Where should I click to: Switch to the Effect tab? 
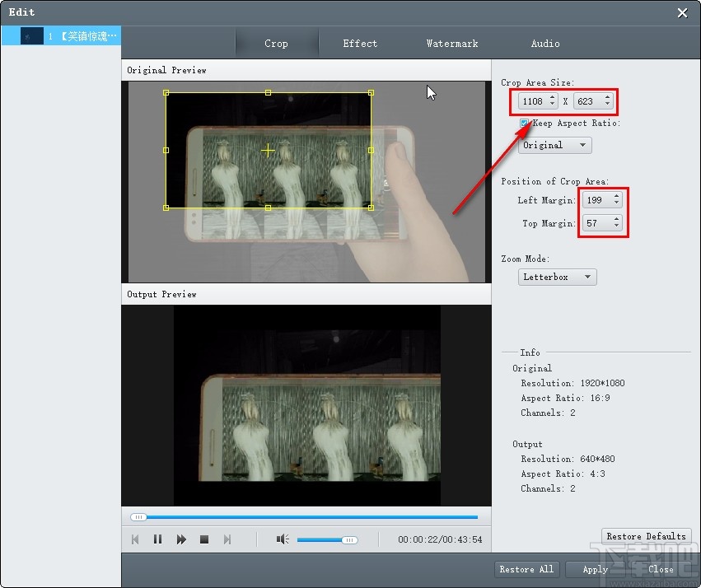[360, 44]
